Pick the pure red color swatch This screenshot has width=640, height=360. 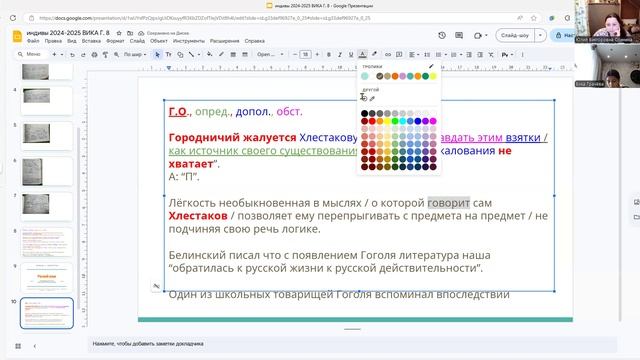click(x=372, y=121)
